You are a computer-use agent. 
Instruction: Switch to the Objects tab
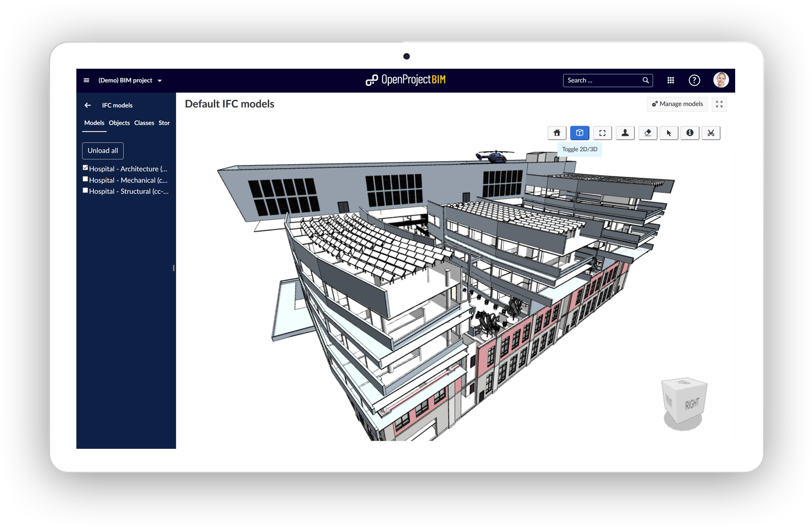tap(119, 123)
